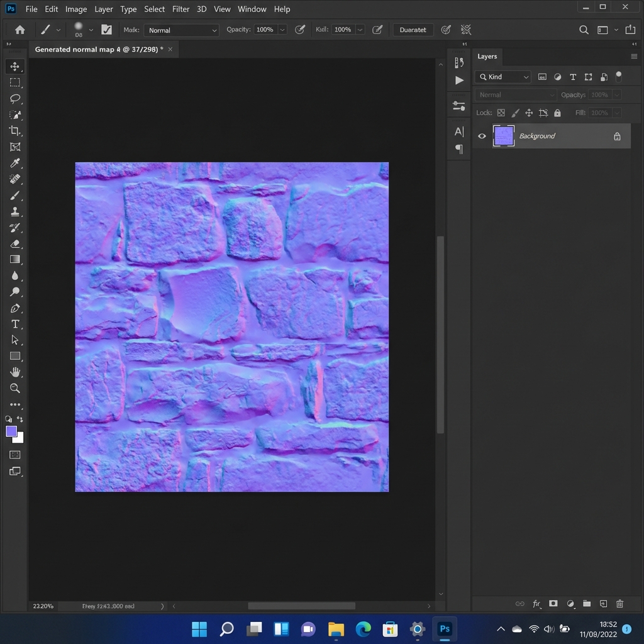Open the Layers panel menu button
The image size is (644, 644).
click(633, 56)
